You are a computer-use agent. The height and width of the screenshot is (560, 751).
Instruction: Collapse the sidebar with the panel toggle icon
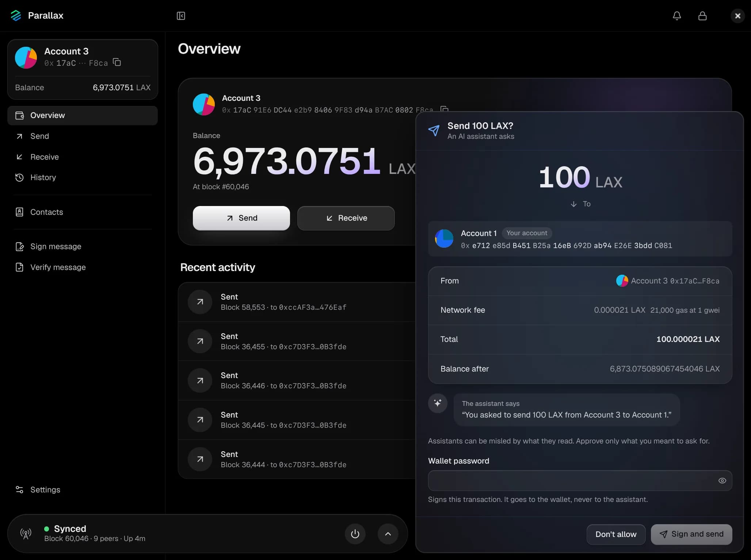pos(181,16)
